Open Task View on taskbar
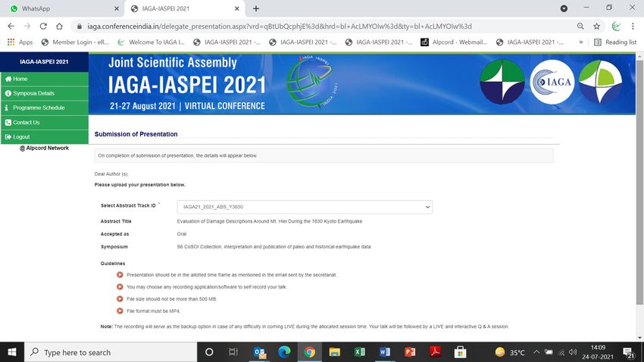The width and height of the screenshot is (644, 362). pyautogui.click(x=233, y=352)
